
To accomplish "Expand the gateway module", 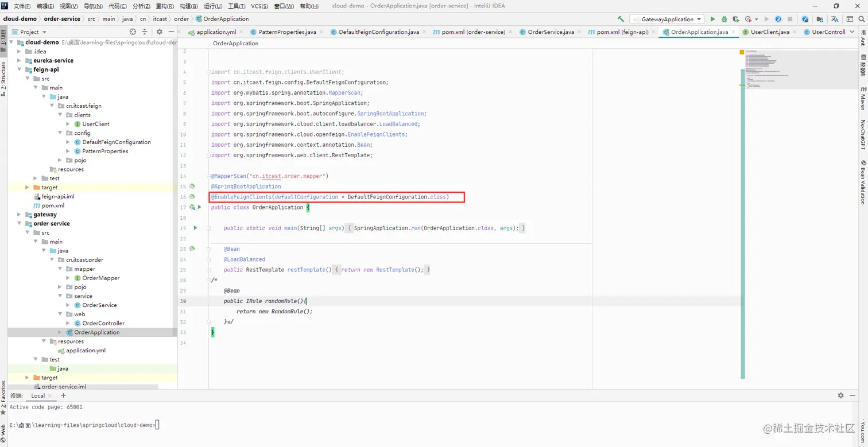I will pyautogui.click(x=20, y=215).
